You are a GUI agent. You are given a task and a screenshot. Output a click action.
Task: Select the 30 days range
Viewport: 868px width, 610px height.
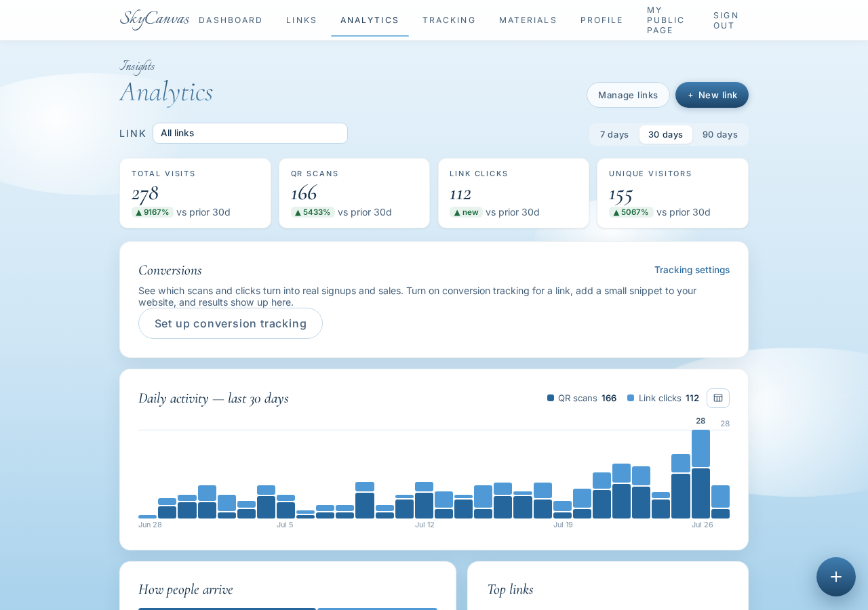coord(666,134)
